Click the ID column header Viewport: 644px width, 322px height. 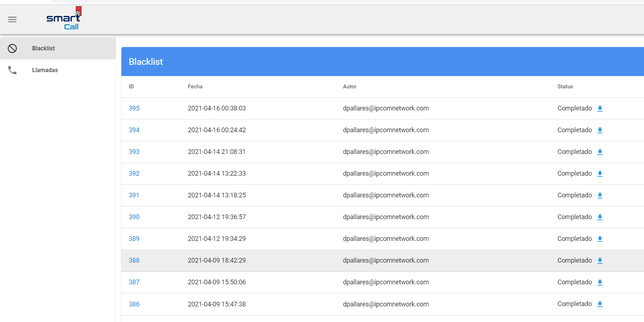pyautogui.click(x=131, y=87)
